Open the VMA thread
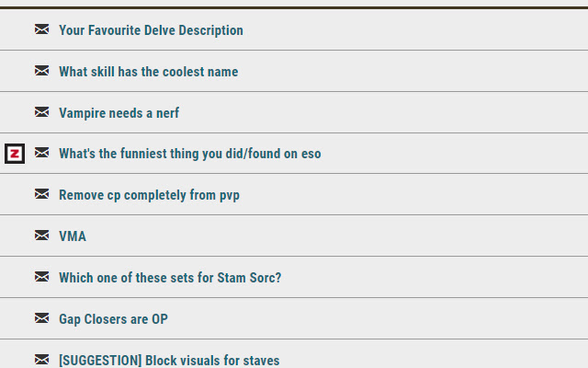 (x=73, y=236)
